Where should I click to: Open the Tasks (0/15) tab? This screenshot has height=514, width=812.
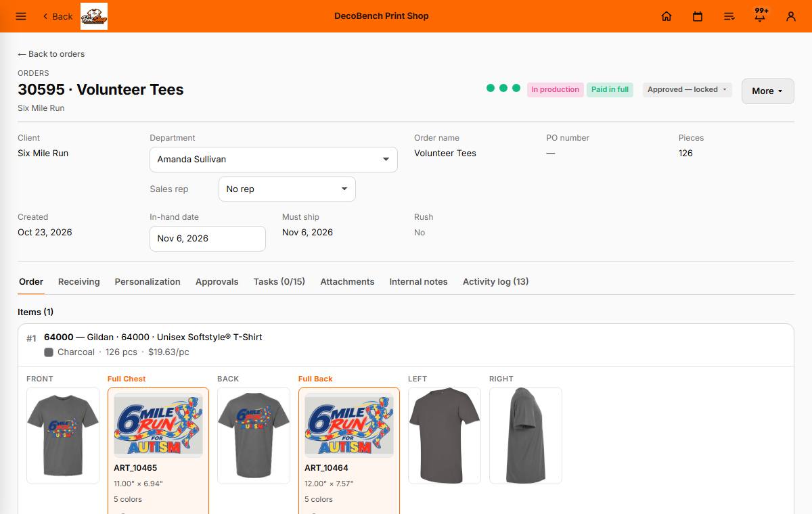279,281
